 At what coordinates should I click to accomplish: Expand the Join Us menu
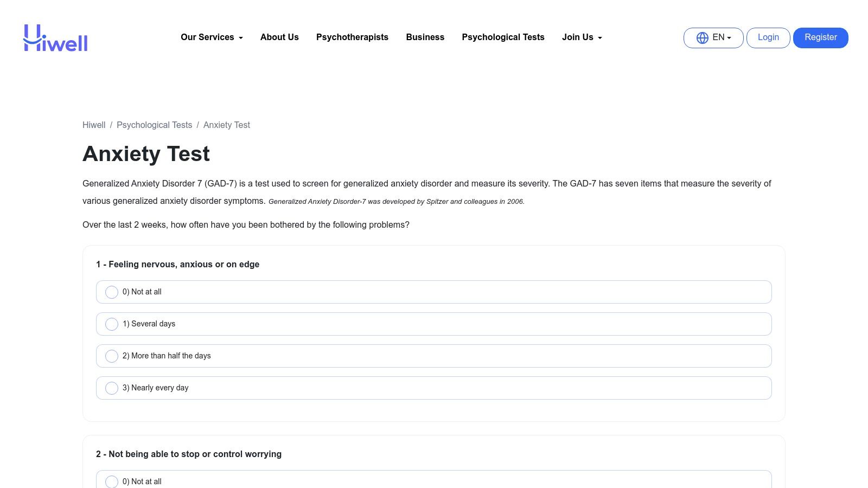(x=582, y=37)
